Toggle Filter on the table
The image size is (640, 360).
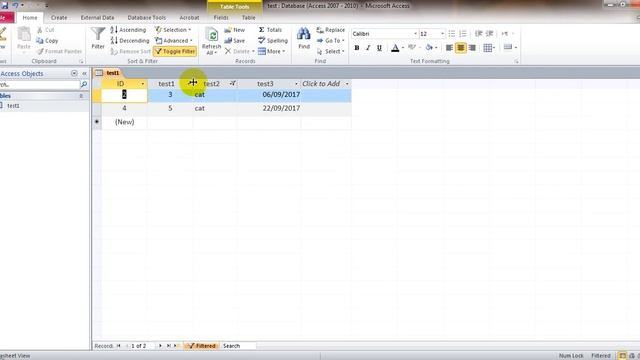tap(175, 51)
